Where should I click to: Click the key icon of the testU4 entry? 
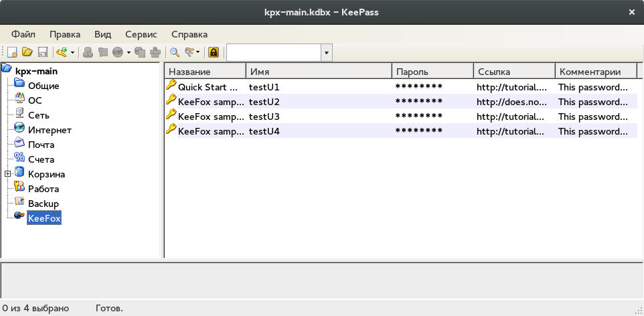click(171, 129)
